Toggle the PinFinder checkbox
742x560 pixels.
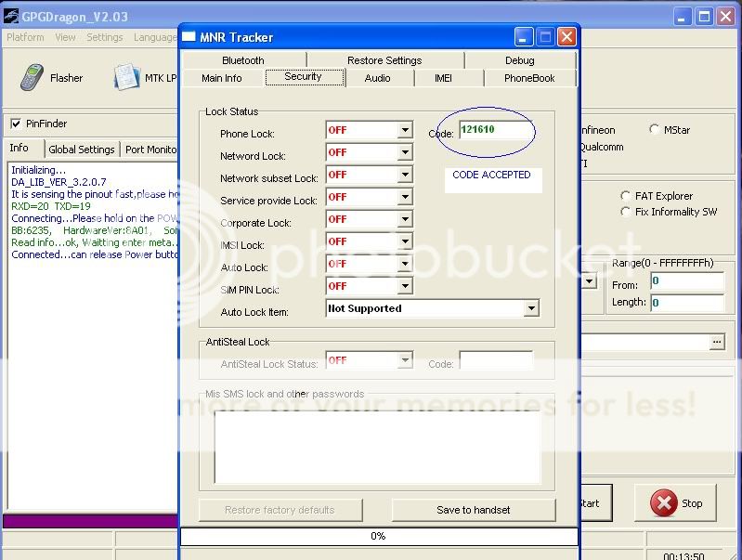click(x=16, y=124)
